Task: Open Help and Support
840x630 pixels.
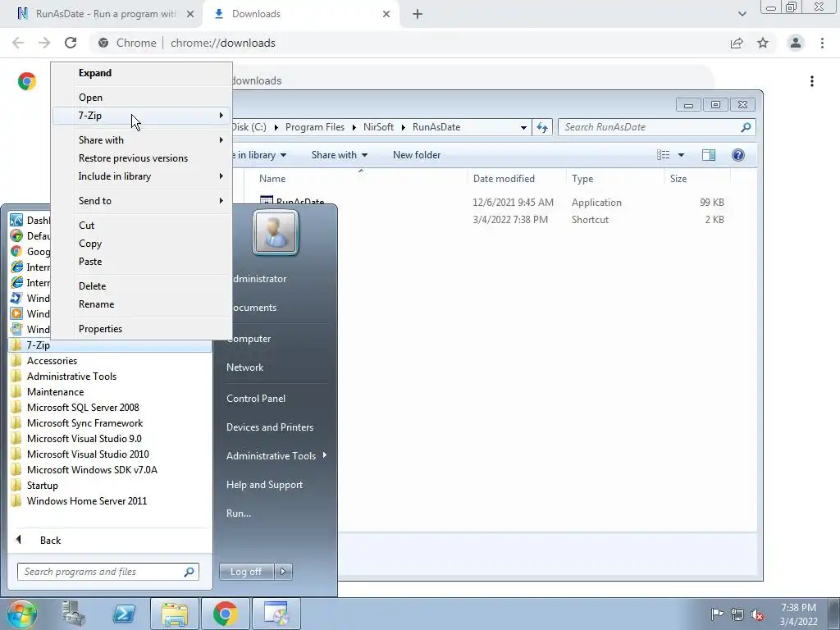Action: point(265,485)
